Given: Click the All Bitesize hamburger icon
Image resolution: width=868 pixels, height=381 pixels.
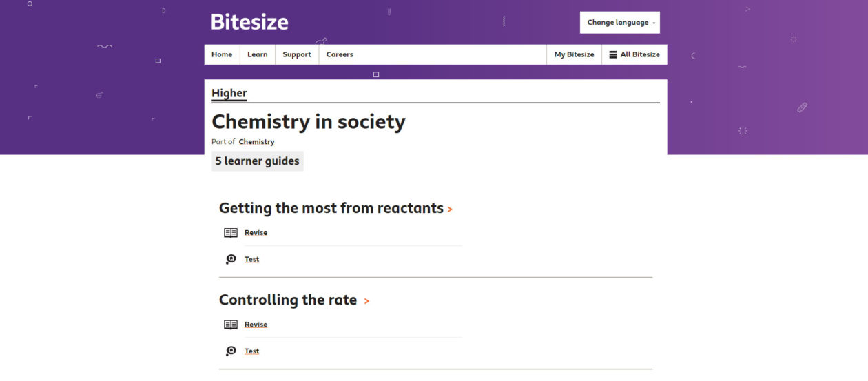Looking at the screenshot, I should pyautogui.click(x=613, y=55).
